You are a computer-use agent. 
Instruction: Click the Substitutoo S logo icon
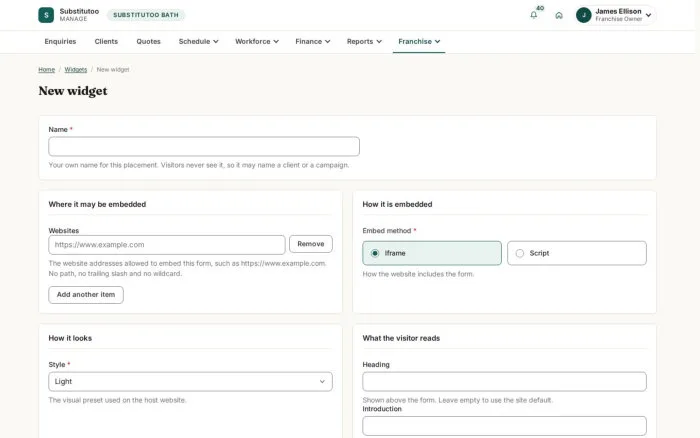[46, 15]
